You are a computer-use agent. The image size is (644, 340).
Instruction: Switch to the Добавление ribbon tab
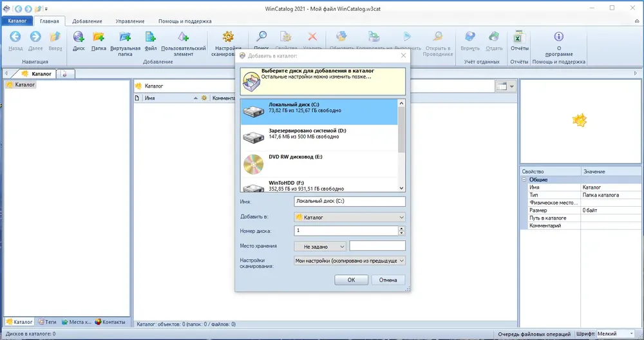click(87, 21)
